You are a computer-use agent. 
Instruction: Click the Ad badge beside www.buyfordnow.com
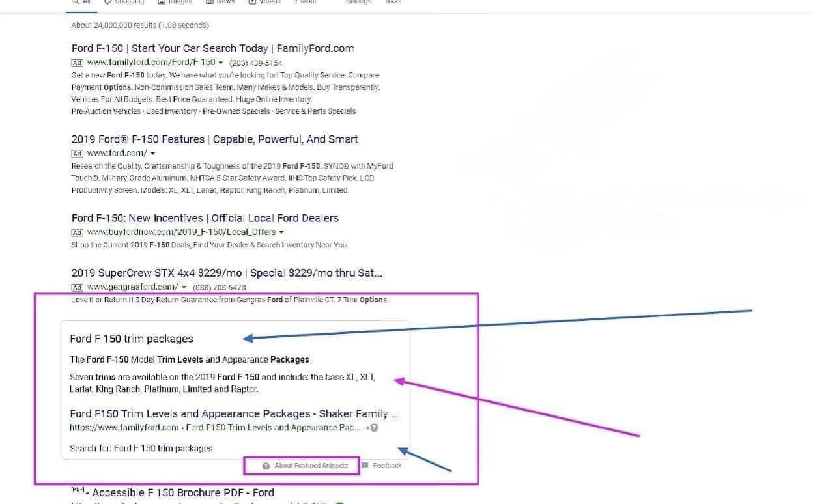(77, 232)
